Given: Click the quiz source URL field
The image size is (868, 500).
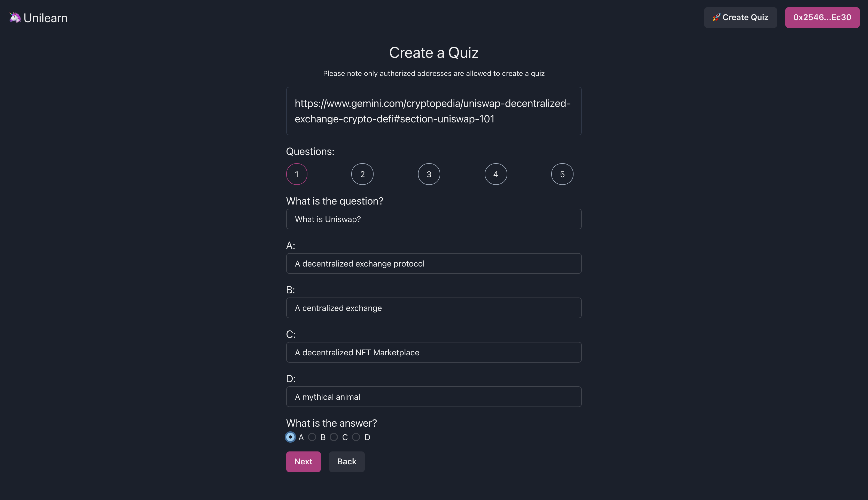Looking at the screenshot, I should [x=433, y=111].
